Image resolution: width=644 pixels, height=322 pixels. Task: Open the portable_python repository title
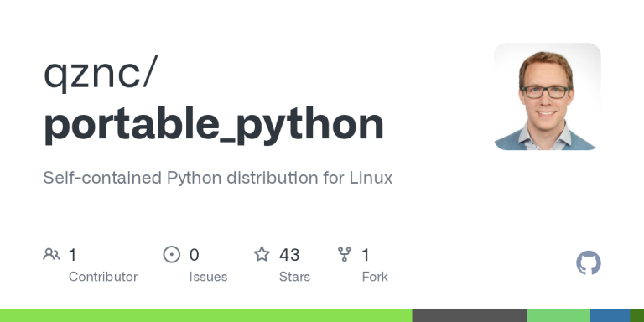214,125
